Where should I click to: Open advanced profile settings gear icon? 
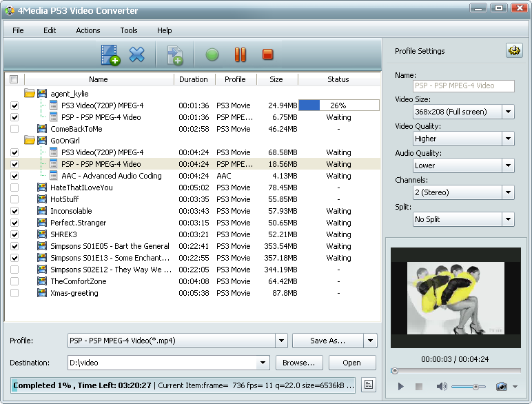514,50
